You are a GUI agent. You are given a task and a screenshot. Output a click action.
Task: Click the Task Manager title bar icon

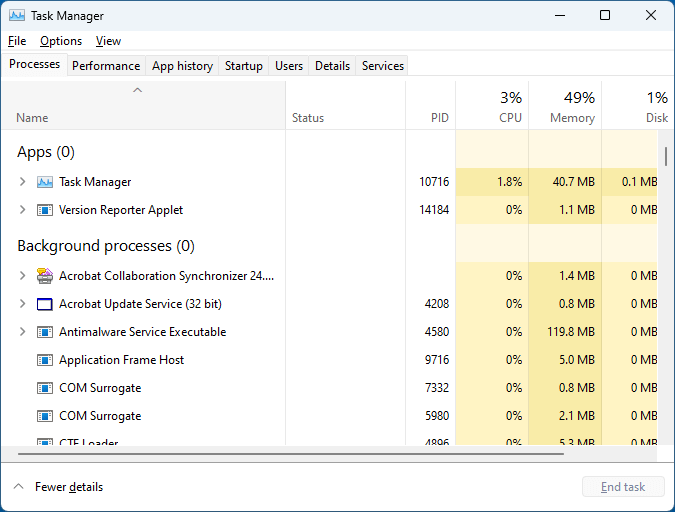17,16
